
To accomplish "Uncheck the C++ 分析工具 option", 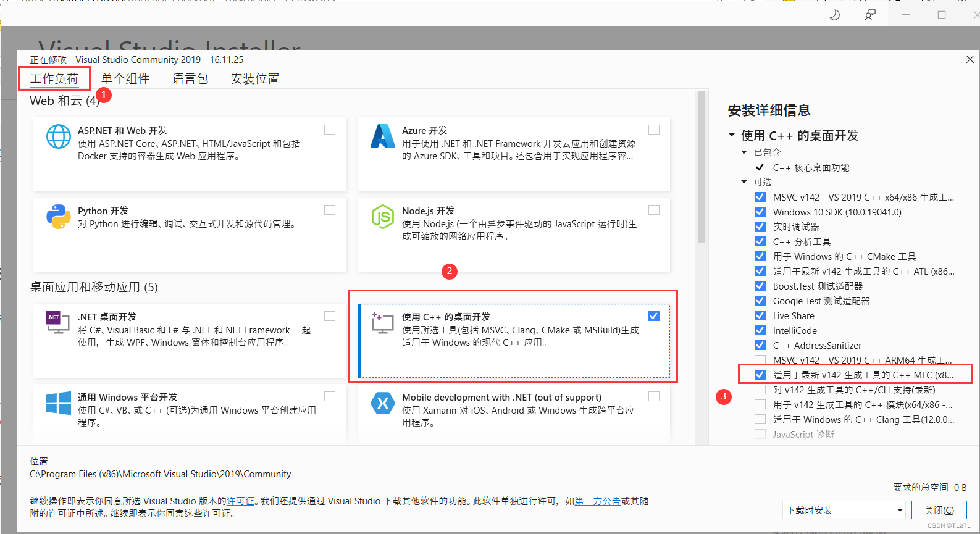I will tap(760, 241).
